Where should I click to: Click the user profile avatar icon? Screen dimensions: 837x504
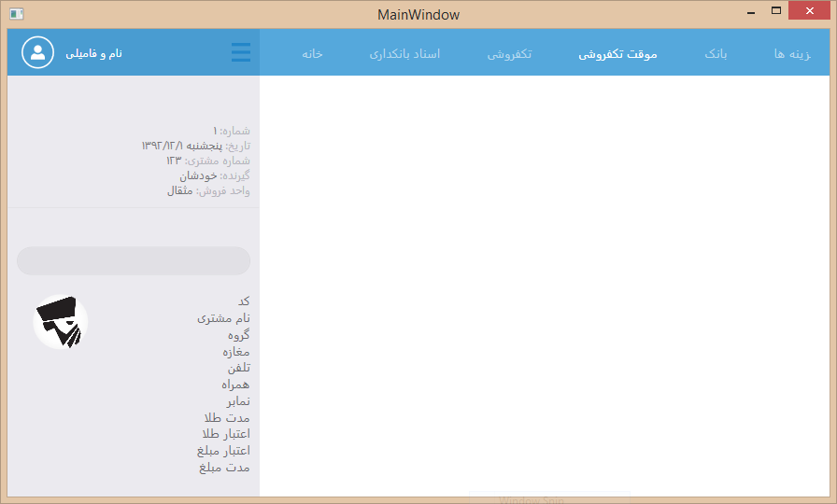38,53
